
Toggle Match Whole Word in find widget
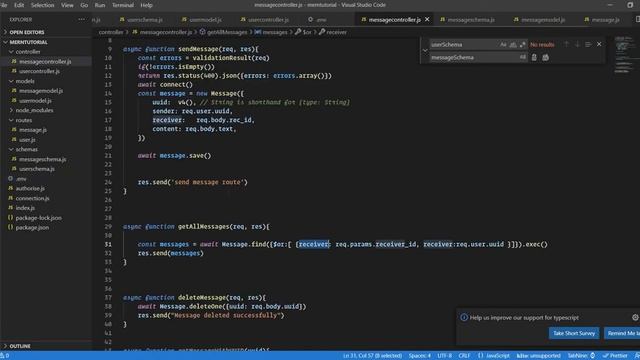pos(513,44)
